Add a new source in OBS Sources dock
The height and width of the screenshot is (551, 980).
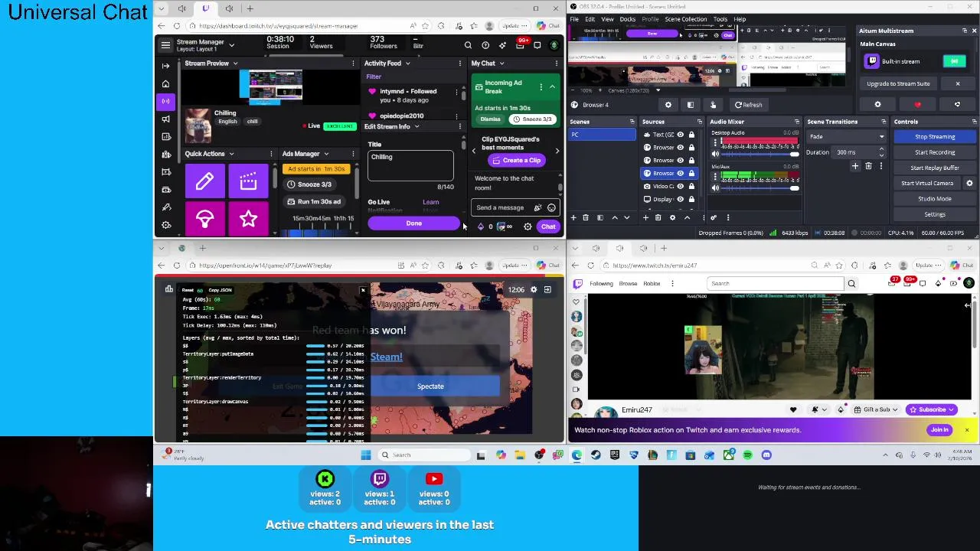click(645, 217)
